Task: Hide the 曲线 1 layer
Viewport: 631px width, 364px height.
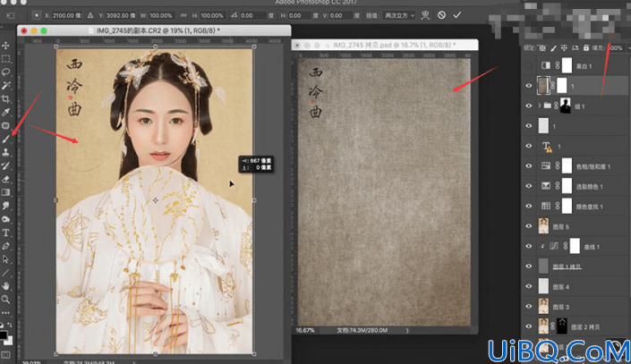Action: (x=529, y=246)
